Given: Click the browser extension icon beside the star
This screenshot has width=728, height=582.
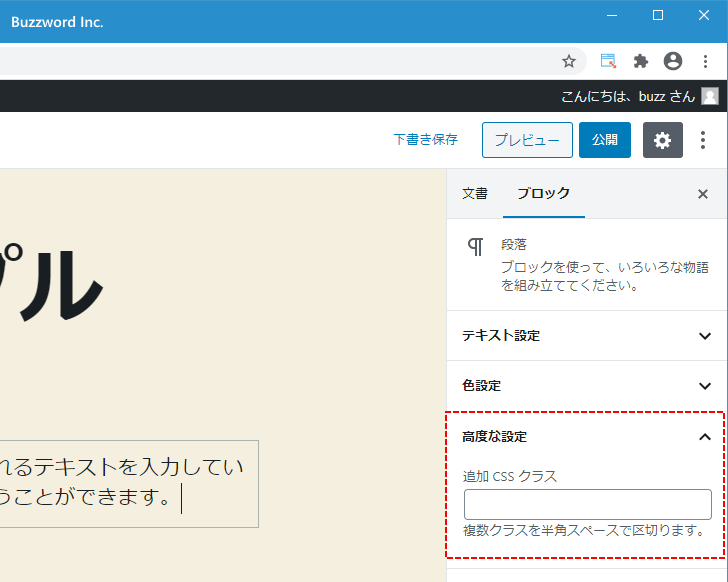Looking at the screenshot, I should 608,61.
